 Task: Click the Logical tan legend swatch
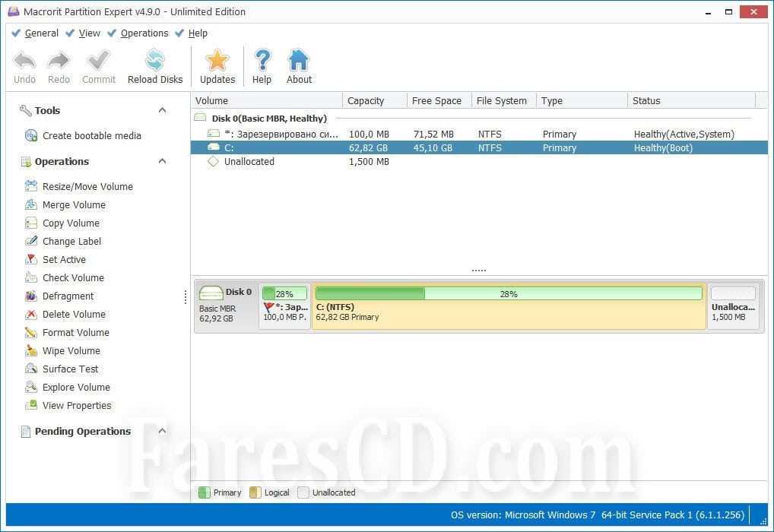point(255,492)
